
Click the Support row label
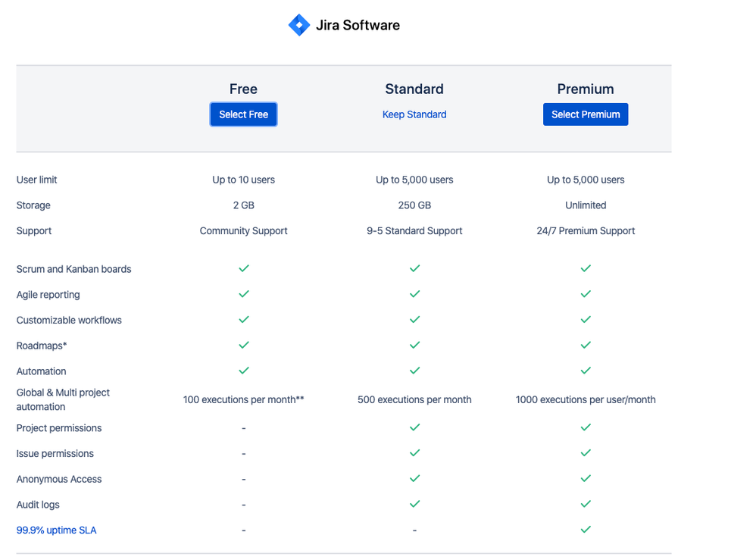[x=34, y=231]
